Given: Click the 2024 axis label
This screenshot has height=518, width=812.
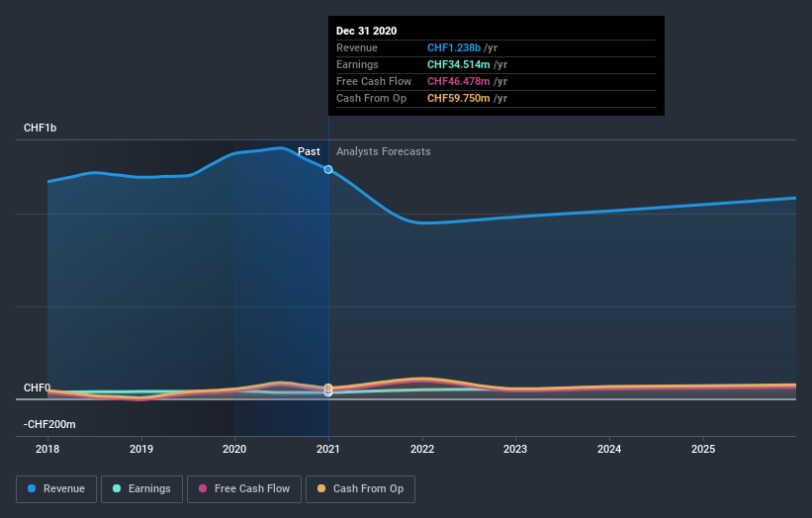Looking at the screenshot, I should [x=609, y=449].
